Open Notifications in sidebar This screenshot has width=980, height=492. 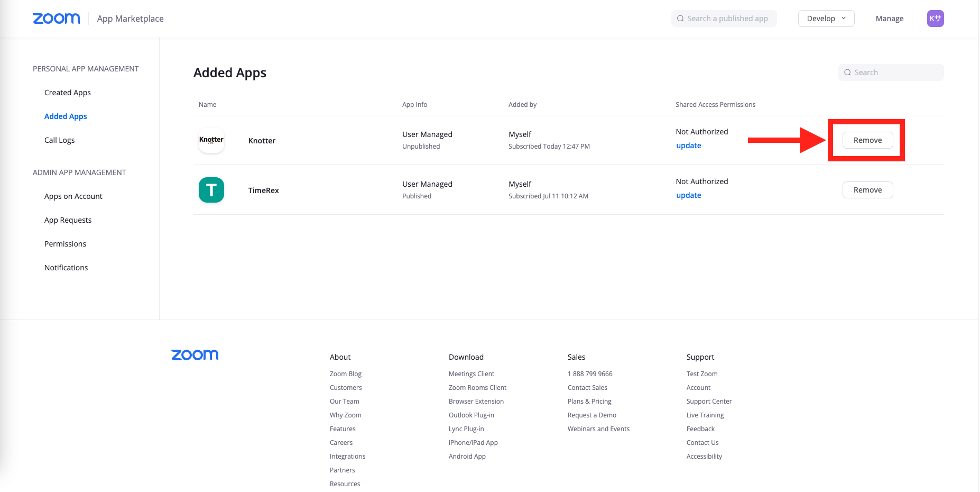coord(66,268)
